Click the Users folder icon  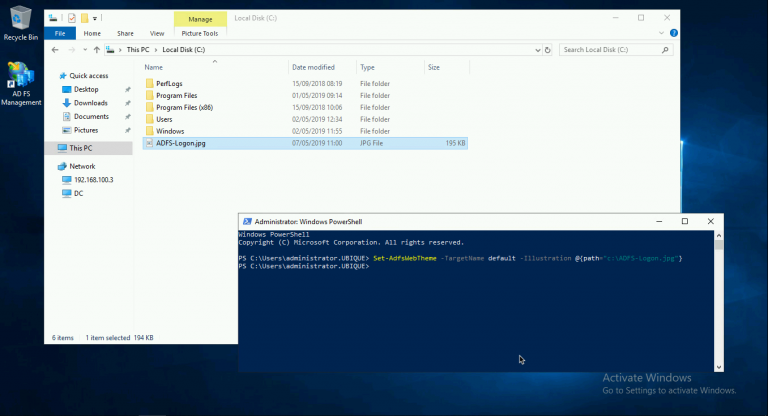click(149, 119)
